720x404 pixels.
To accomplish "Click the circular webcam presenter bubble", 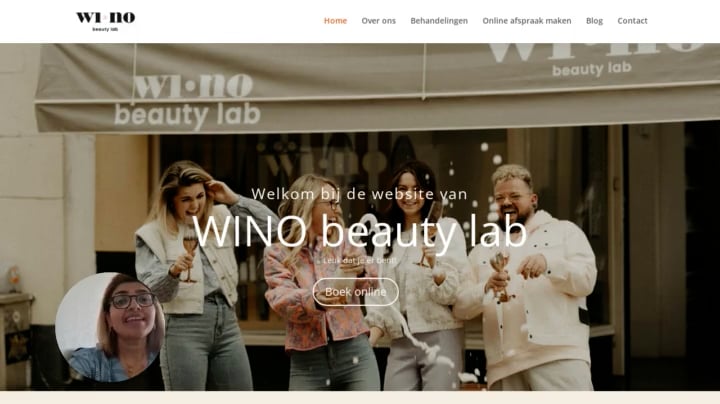I will click(110, 327).
